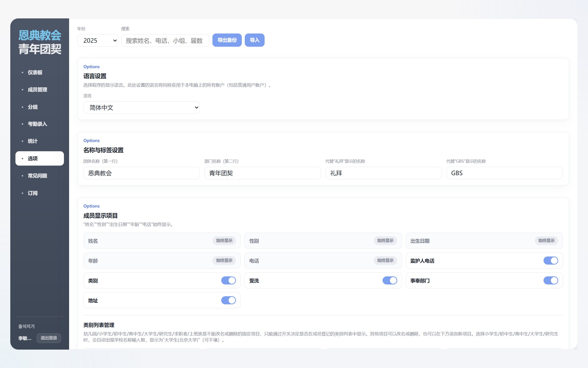Click the 导出备份 button

pos(227,40)
